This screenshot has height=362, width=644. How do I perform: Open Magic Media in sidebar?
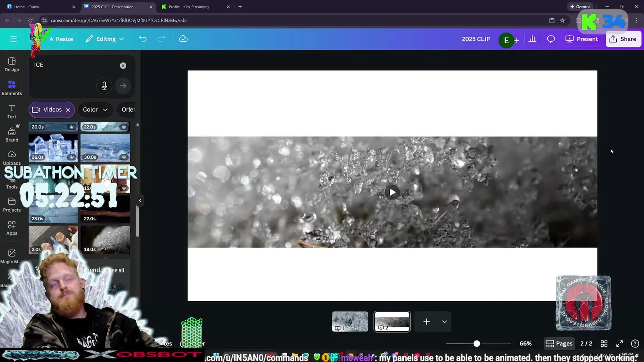click(x=12, y=256)
